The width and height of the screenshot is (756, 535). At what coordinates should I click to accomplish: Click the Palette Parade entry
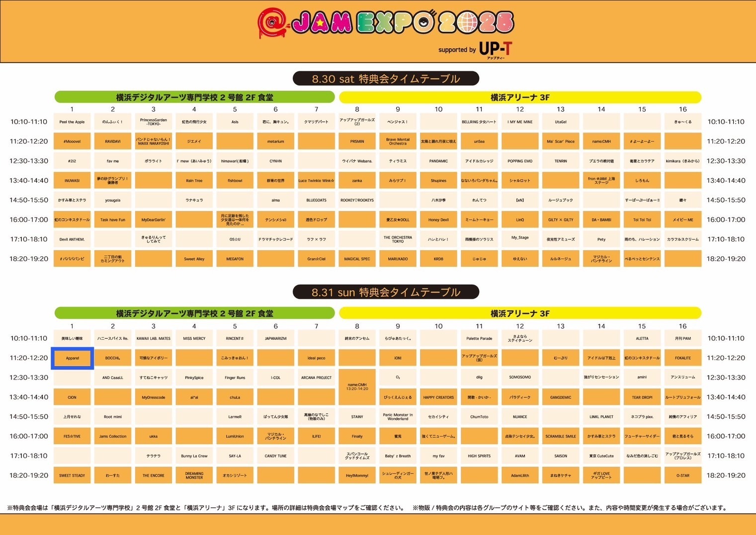pyautogui.click(x=480, y=338)
